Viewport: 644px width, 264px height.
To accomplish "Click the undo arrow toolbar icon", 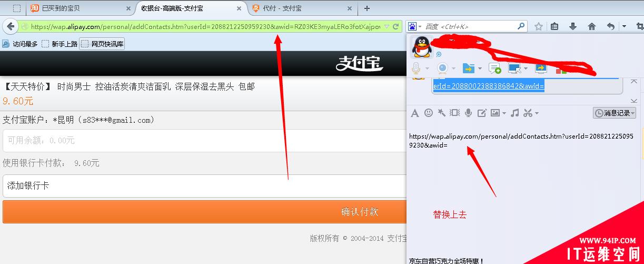I will (611, 26).
